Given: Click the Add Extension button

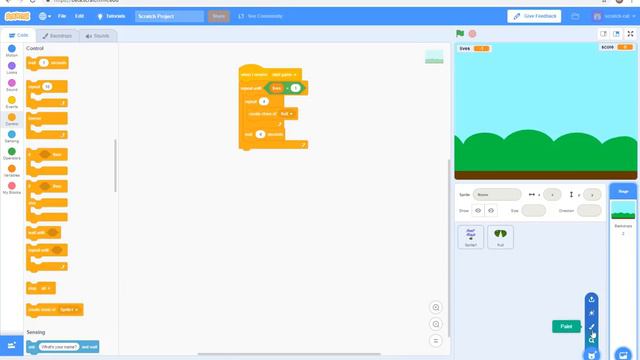Looking at the screenshot, I should 11,345.
